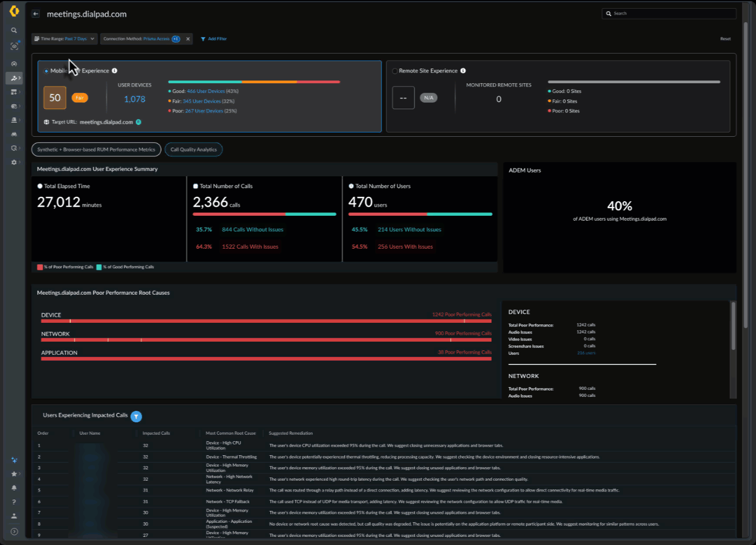The height and width of the screenshot is (545, 756).
Task: Open the notifications bell icon
Action: (14, 488)
